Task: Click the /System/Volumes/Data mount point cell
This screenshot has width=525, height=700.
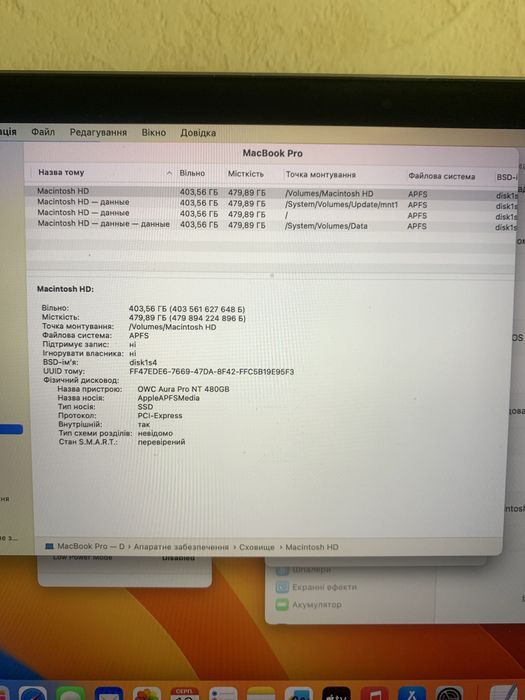Action: click(x=326, y=226)
